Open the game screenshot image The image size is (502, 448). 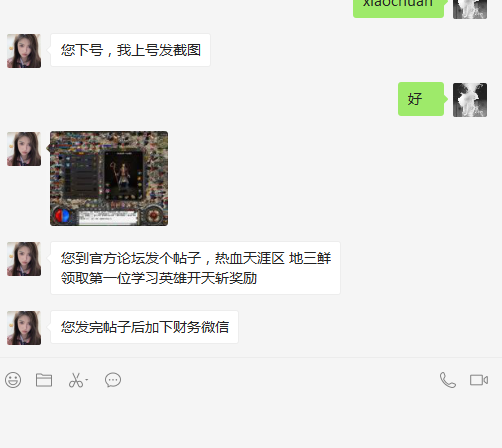109,178
